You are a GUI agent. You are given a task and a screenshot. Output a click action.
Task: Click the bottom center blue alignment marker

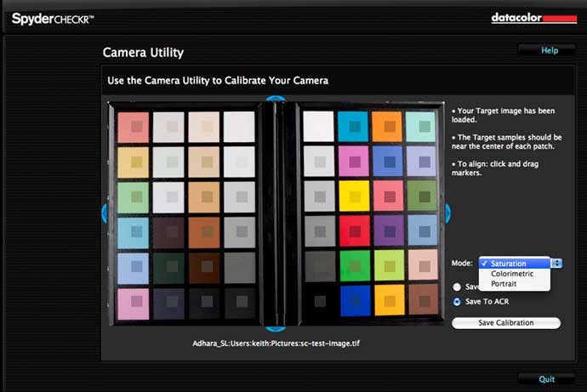(x=276, y=329)
